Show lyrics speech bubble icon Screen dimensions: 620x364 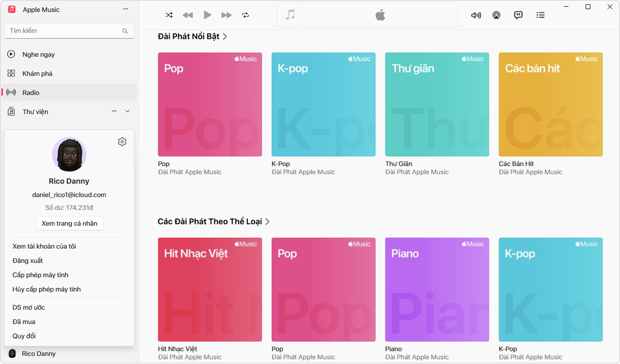coord(518,15)
